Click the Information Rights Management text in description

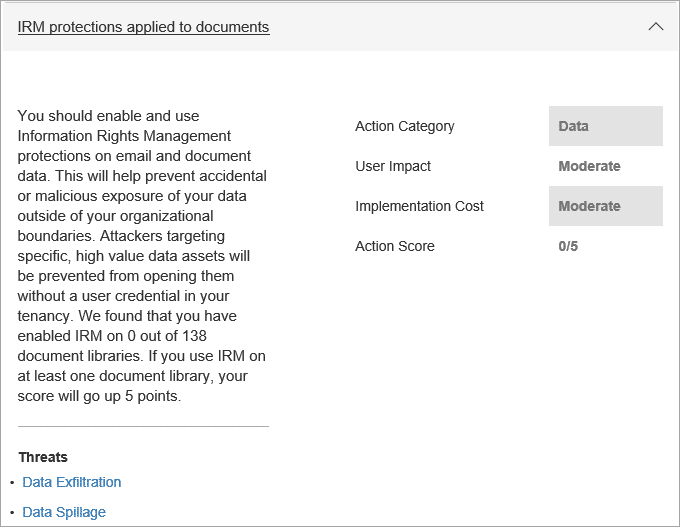tap(124, 136)
